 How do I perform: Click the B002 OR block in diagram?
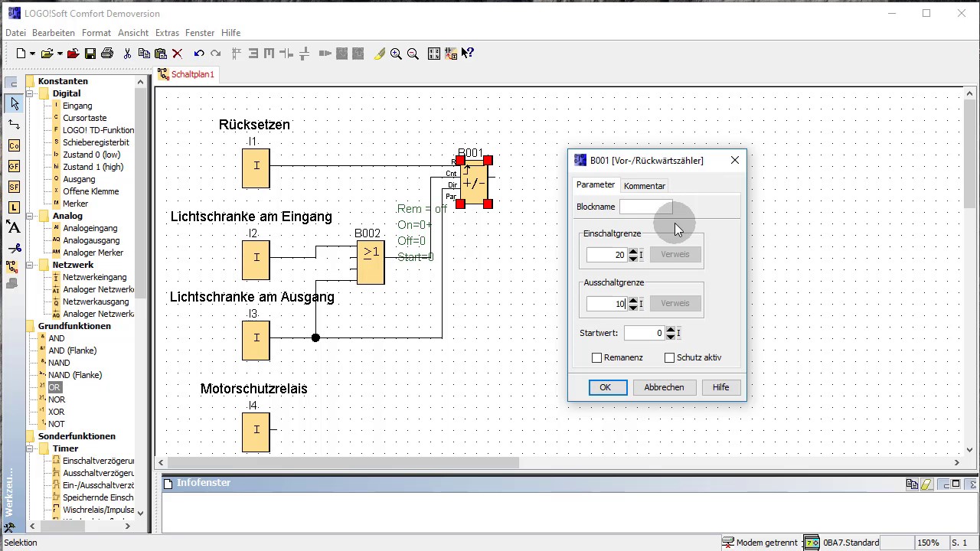click(x=371, y=262)
